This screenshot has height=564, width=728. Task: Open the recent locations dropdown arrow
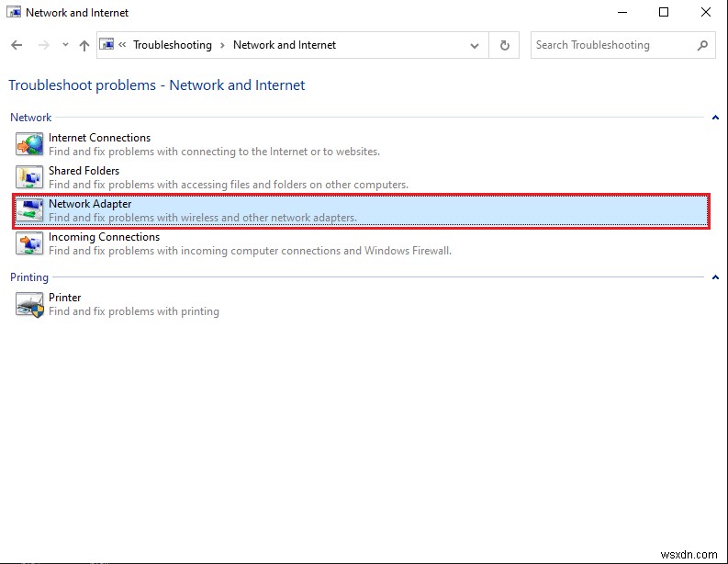pyautogui.click(x=65, y=45)
